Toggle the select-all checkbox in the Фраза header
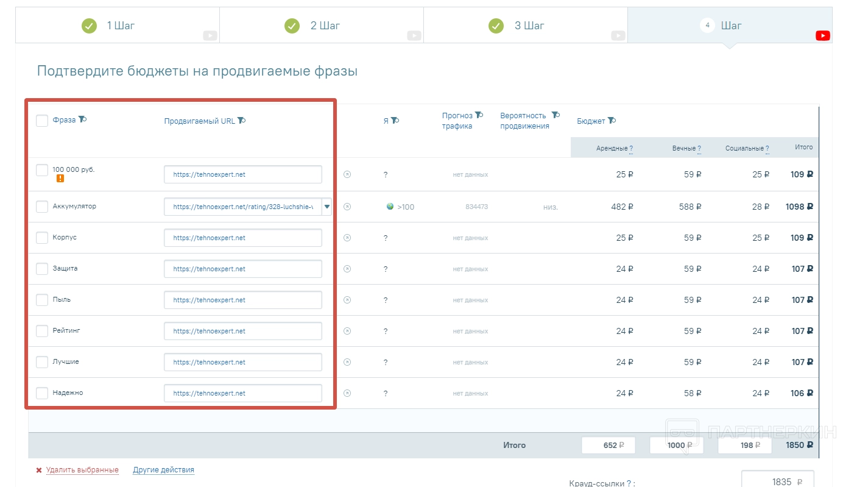 tap(42, 120)
